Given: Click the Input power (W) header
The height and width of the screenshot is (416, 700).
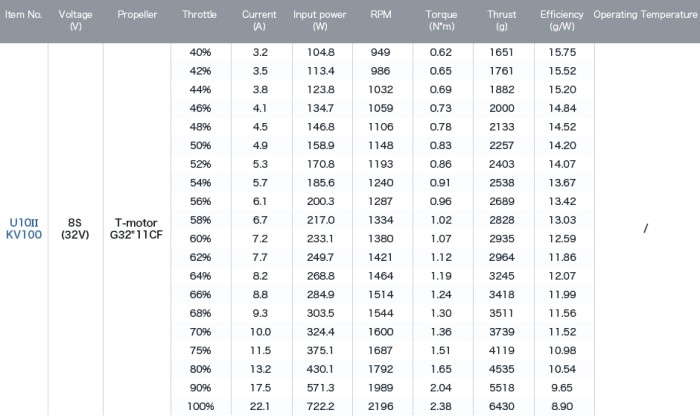Looking at the screenshot, I should pyautogui.click(x=320, y=20).
